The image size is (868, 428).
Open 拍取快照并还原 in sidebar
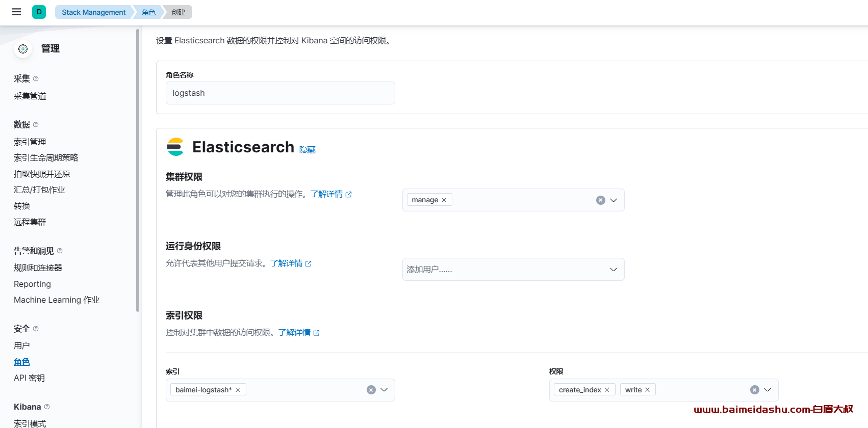pyautogui.click(x=42, y=174)
